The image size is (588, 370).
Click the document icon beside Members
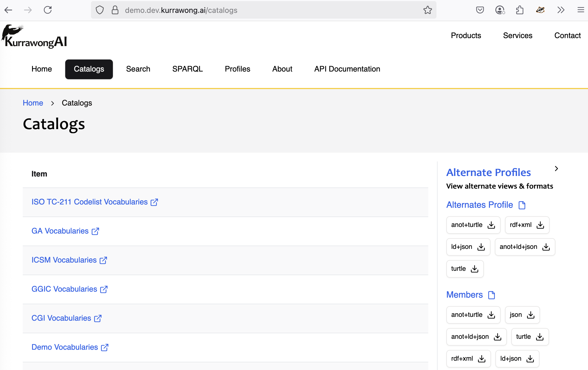(492, 295)
